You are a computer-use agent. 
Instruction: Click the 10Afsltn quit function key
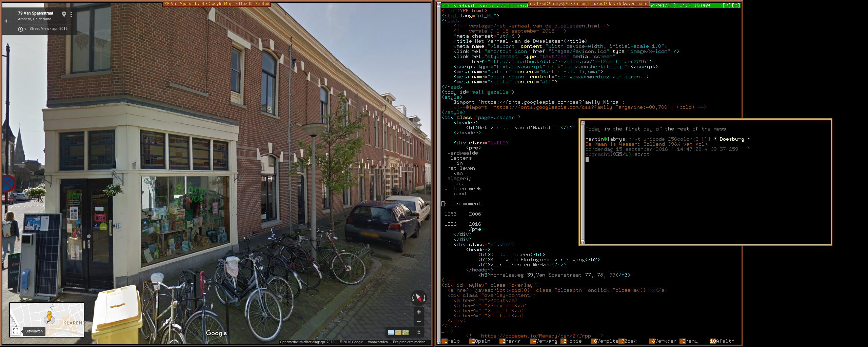722,341
